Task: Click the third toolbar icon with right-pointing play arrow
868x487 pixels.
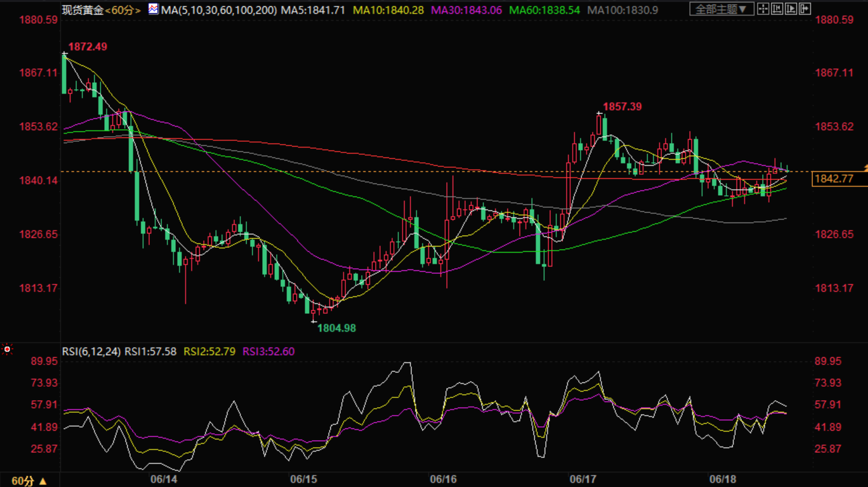Action: coord(790,9)
